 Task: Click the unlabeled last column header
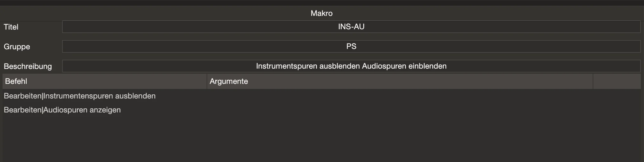[617, 81]
